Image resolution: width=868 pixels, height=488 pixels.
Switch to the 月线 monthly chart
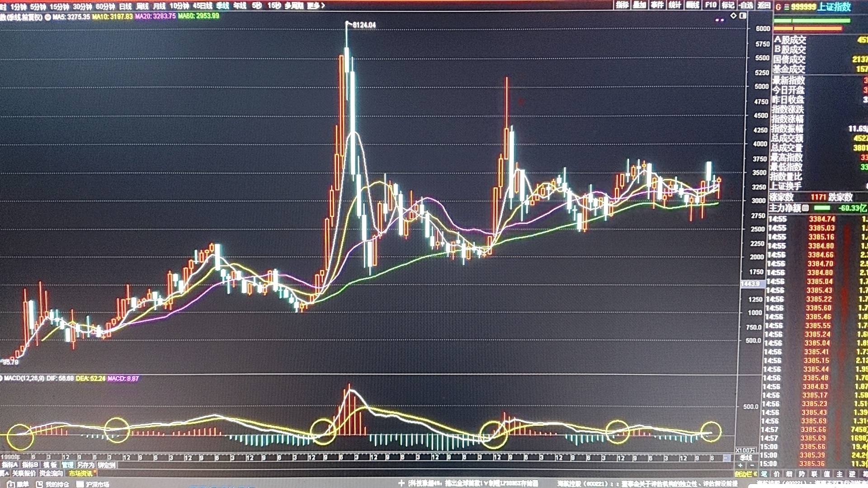[159, 6]
